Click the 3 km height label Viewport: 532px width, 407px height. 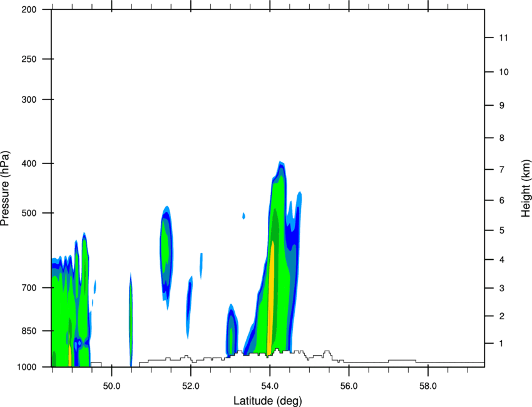[x=502, y=288]
